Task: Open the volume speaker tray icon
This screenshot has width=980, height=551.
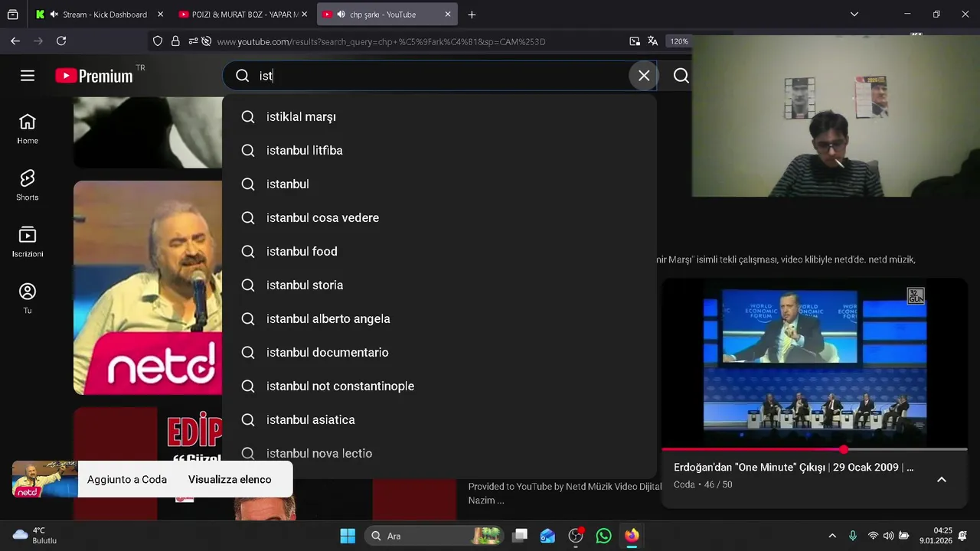Action: tap(888, 536)
